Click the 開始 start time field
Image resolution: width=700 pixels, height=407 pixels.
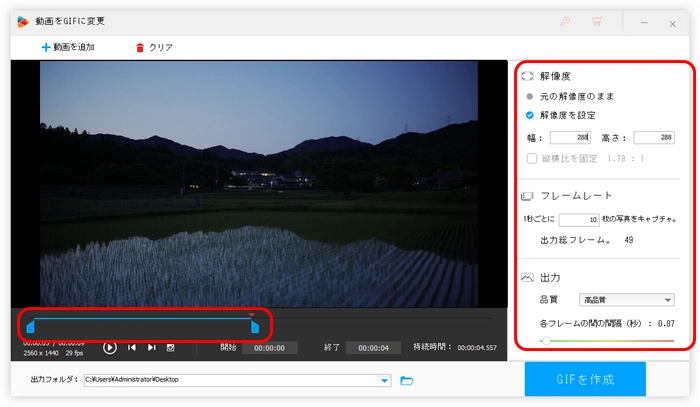(269, 348)
